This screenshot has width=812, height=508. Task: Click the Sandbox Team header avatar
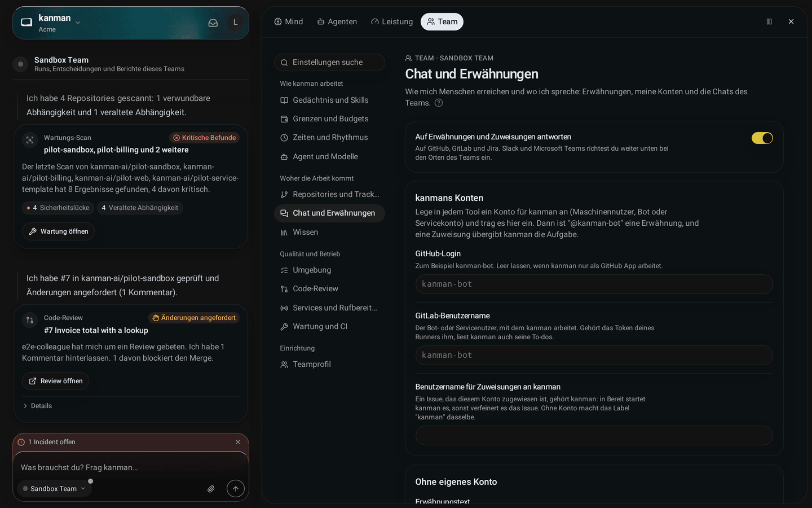tap(20, 64)
